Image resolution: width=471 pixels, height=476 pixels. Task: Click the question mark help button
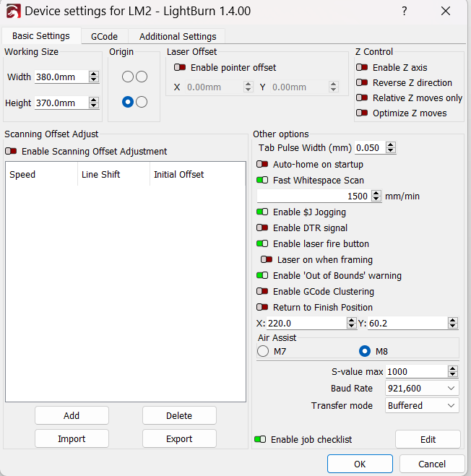405,12
